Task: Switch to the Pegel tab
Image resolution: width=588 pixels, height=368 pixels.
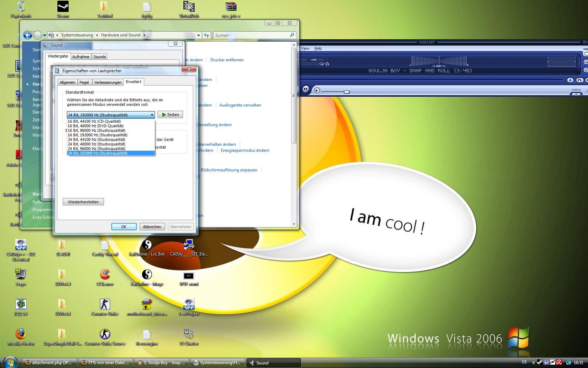Action: [84, 82]
